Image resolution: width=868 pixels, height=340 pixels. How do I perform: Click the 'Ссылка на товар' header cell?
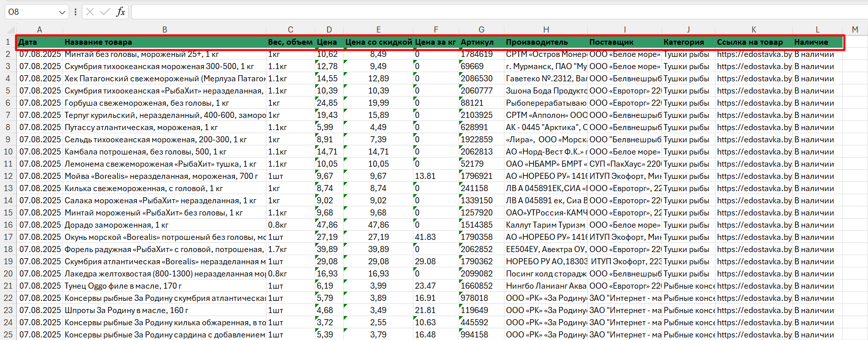pyautogui.click(x=754, y=42)
